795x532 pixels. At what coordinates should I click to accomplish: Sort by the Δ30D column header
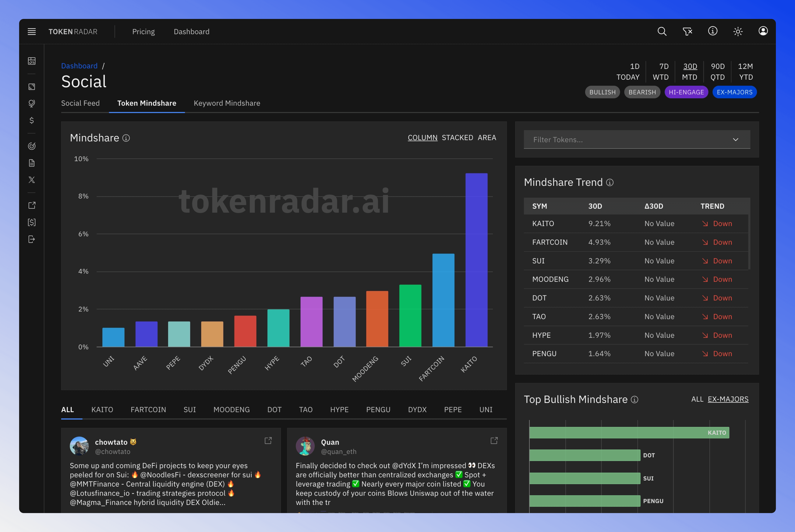point(654,206)
